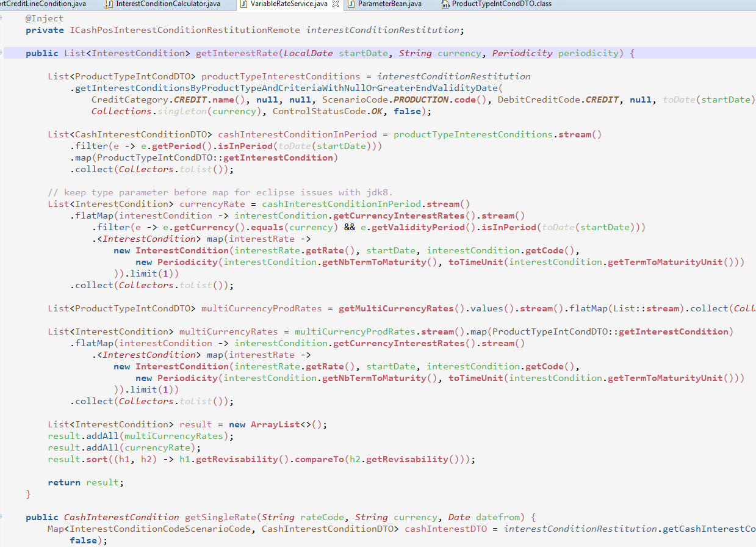
Task: Click the PRODUCTION constant
Action: pyautogui.click(x=421, y=100)
